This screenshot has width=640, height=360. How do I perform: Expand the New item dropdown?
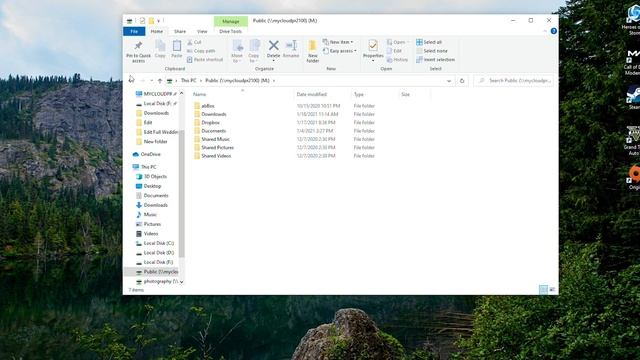coord(338,42)
